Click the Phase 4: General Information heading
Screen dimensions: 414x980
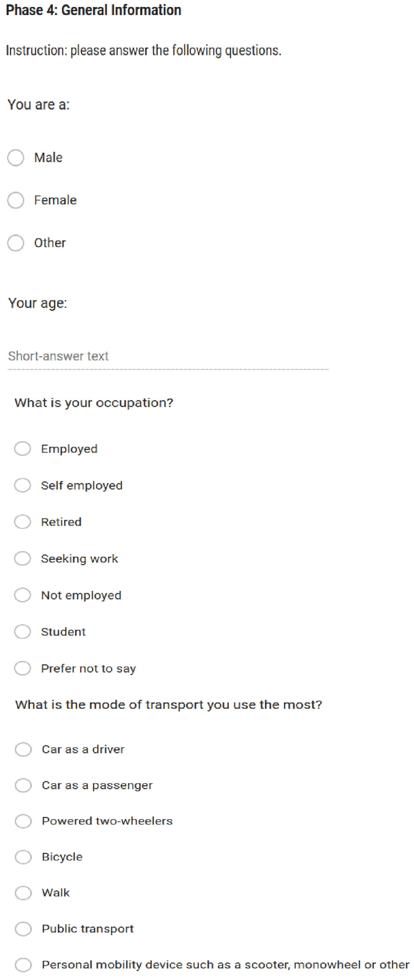coord(93,10)
